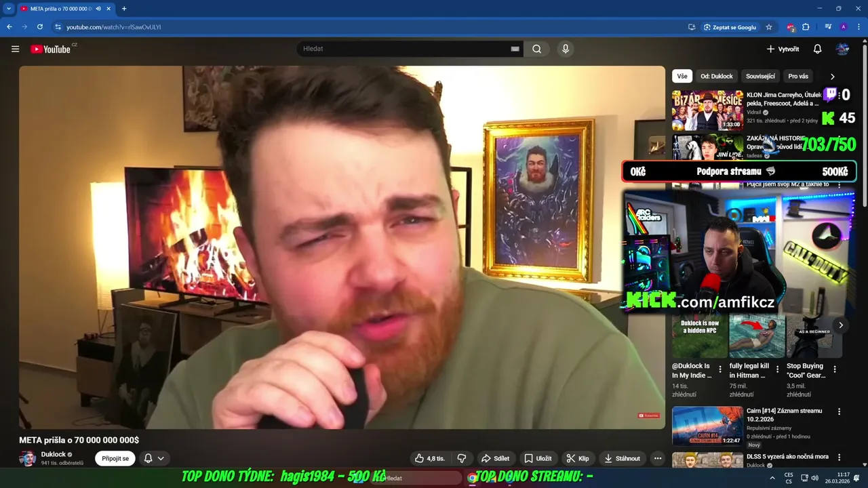
Task: Open YouTube notifications bell in header
Action: [817, 49]
